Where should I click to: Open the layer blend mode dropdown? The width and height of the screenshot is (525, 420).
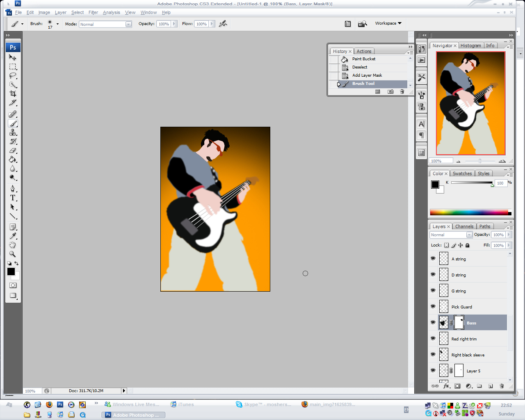click(469, 235)
